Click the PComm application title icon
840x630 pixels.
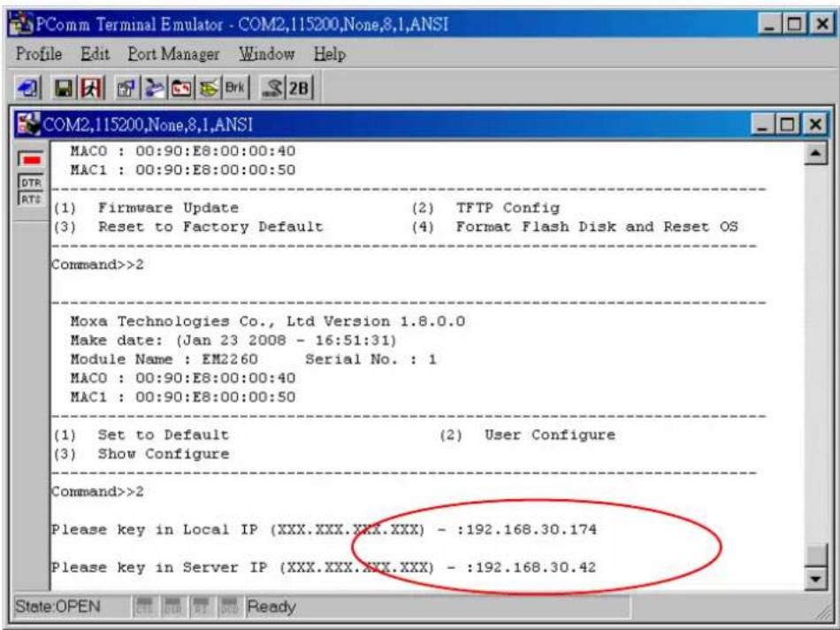click(x=21, y=24)
